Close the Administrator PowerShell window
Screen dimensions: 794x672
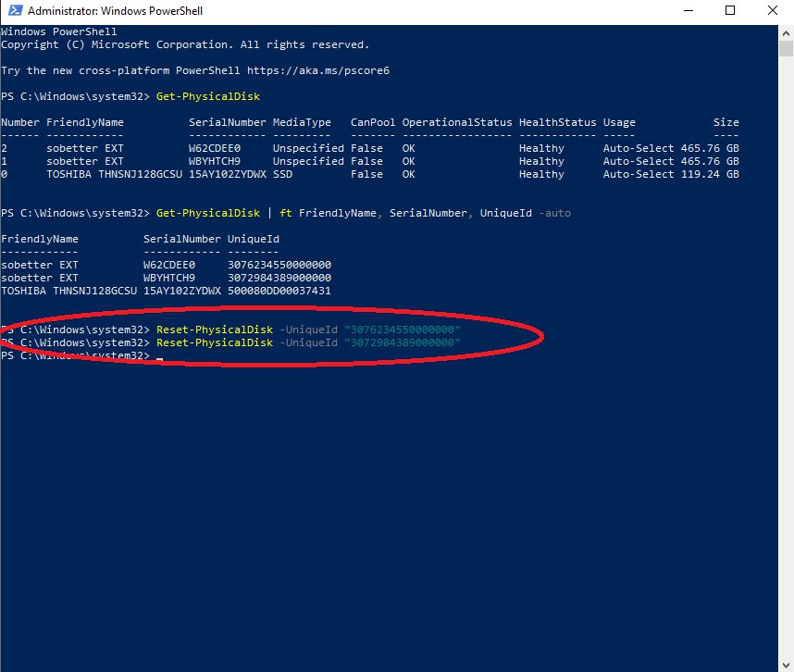(x=773, y=11)
